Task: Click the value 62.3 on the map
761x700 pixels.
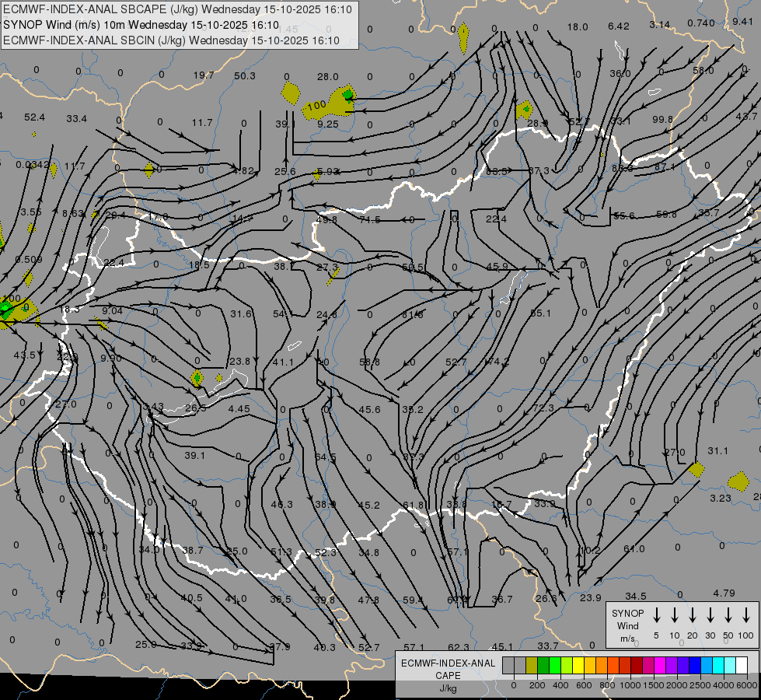Action: point(458,647)
